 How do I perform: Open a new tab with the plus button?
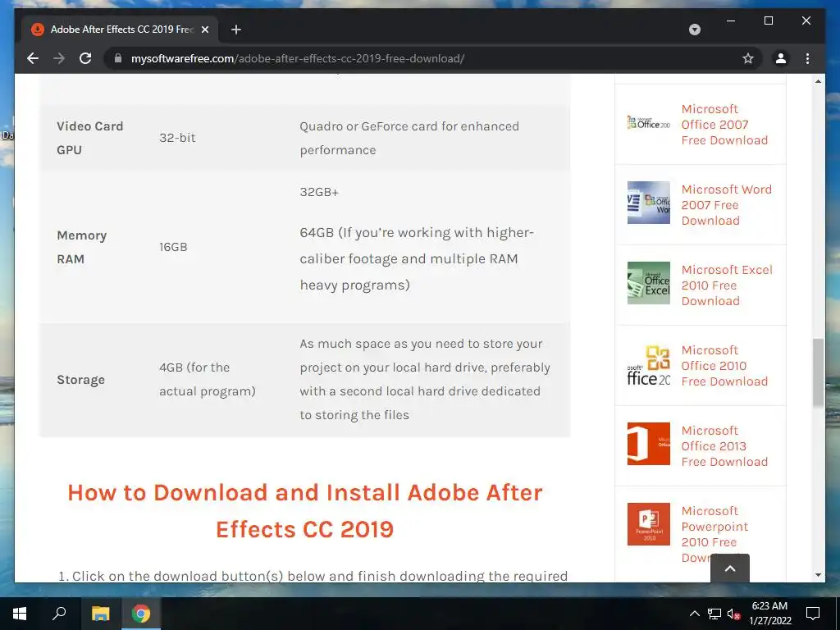(x=235, y=30)
